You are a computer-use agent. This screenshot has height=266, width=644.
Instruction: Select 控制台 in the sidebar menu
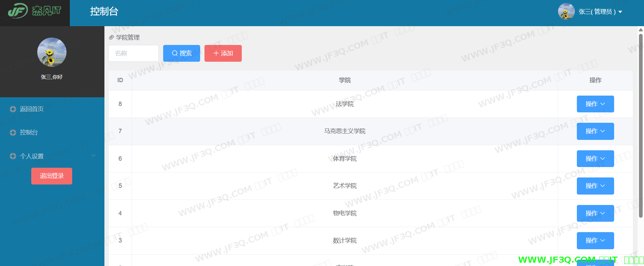pos(29,132)
